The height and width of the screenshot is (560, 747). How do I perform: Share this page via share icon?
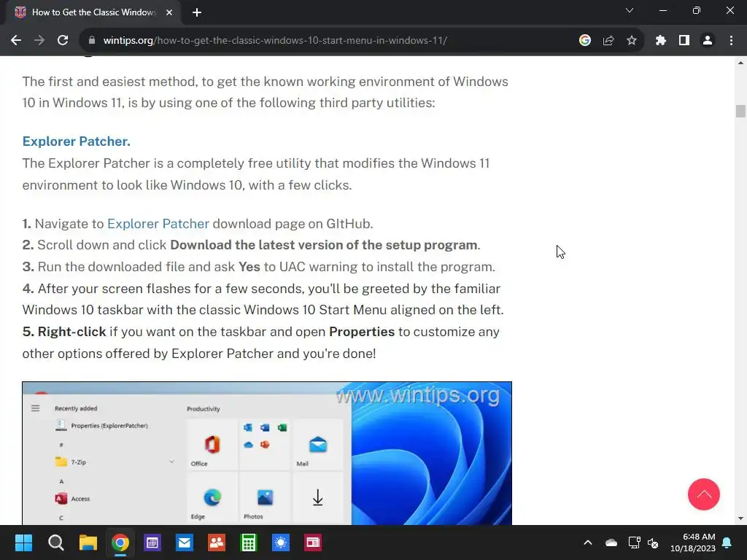pos(608,41)
